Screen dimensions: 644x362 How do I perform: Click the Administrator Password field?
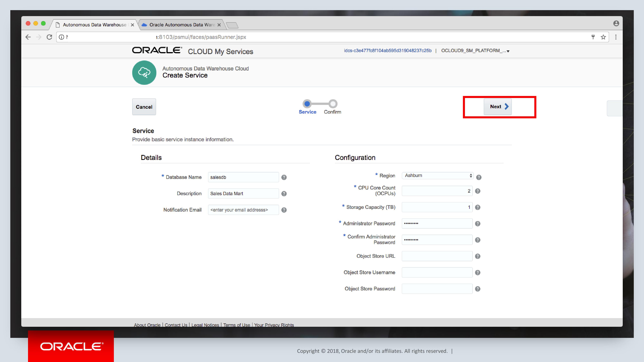click(437, 223)
